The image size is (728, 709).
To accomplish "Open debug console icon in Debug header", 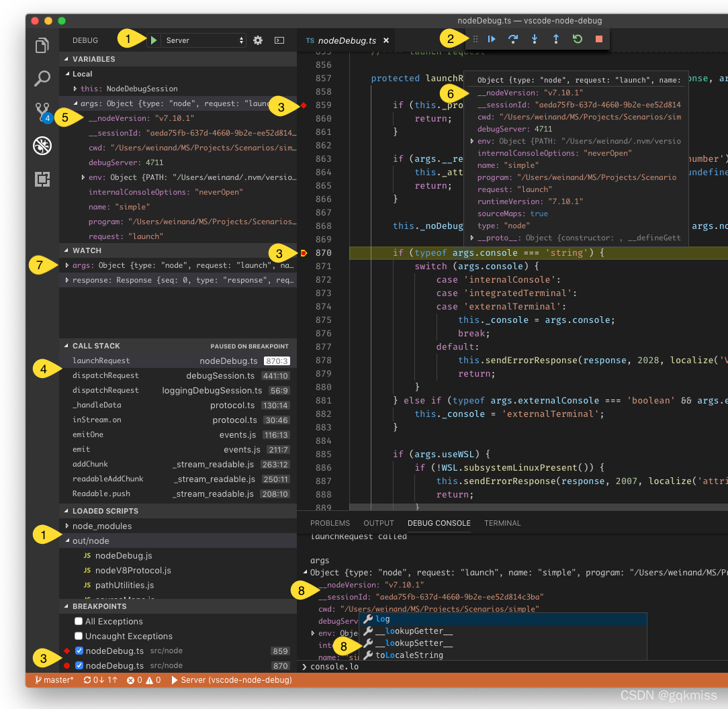I will (x=279, y=40).
